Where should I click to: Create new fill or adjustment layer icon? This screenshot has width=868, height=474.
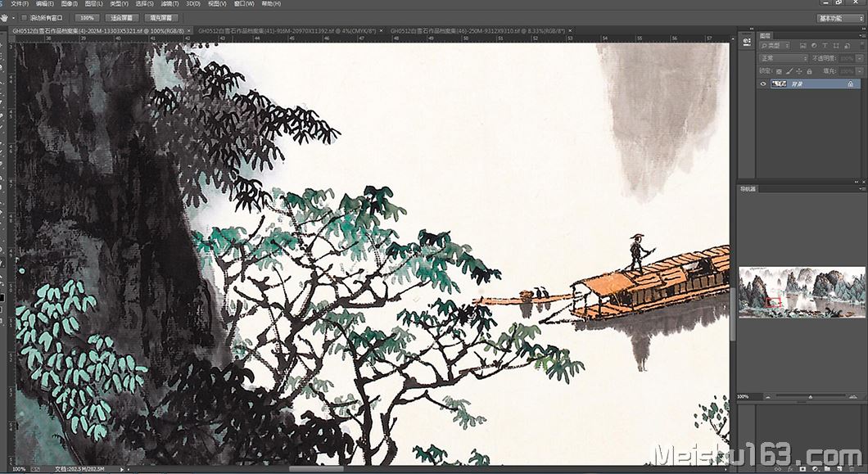814,470
